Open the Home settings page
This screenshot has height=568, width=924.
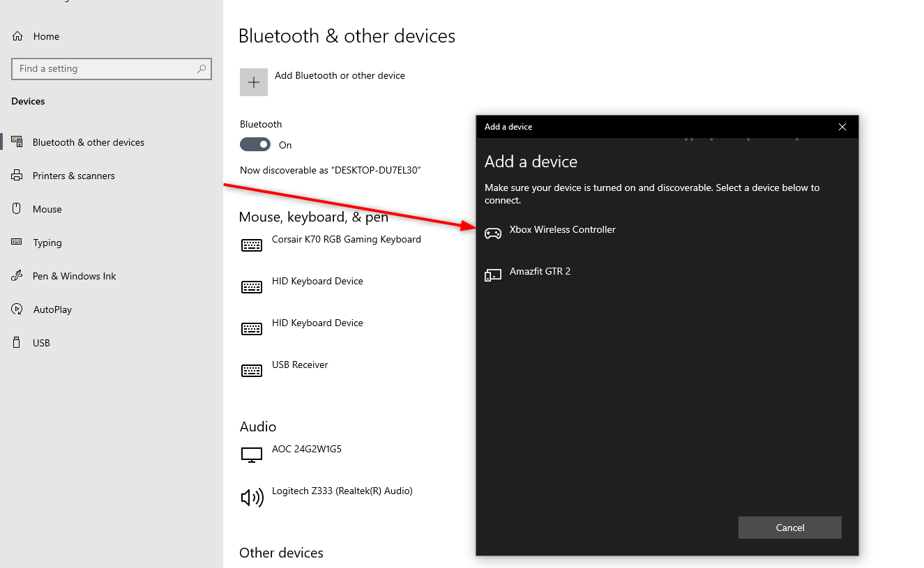click(x=46, y=36)
